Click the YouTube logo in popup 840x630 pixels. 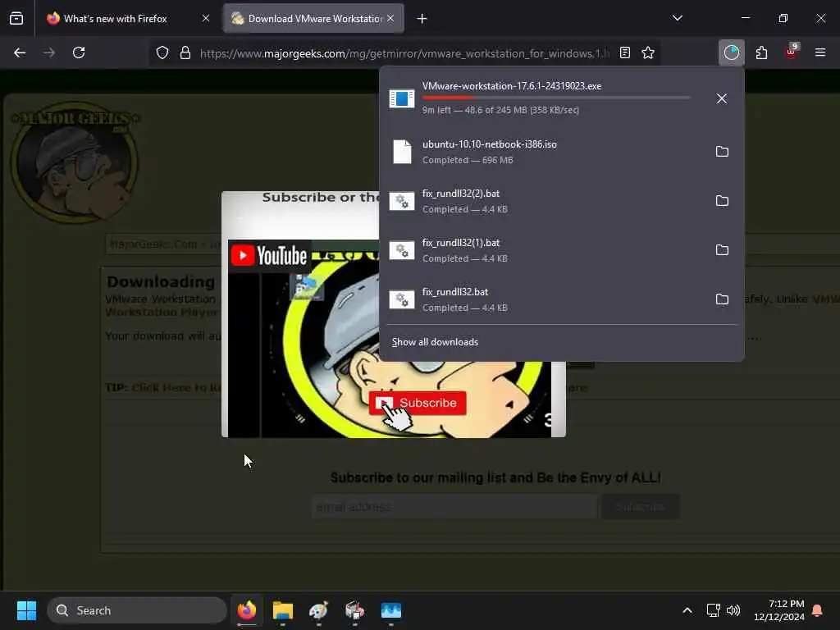[x=269, y=256]
